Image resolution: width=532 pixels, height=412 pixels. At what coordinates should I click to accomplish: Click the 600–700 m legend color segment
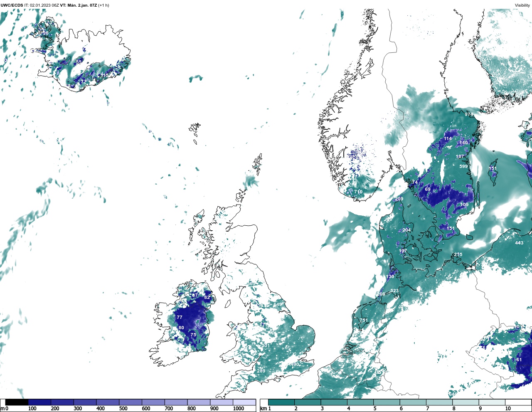click(153, 402)
